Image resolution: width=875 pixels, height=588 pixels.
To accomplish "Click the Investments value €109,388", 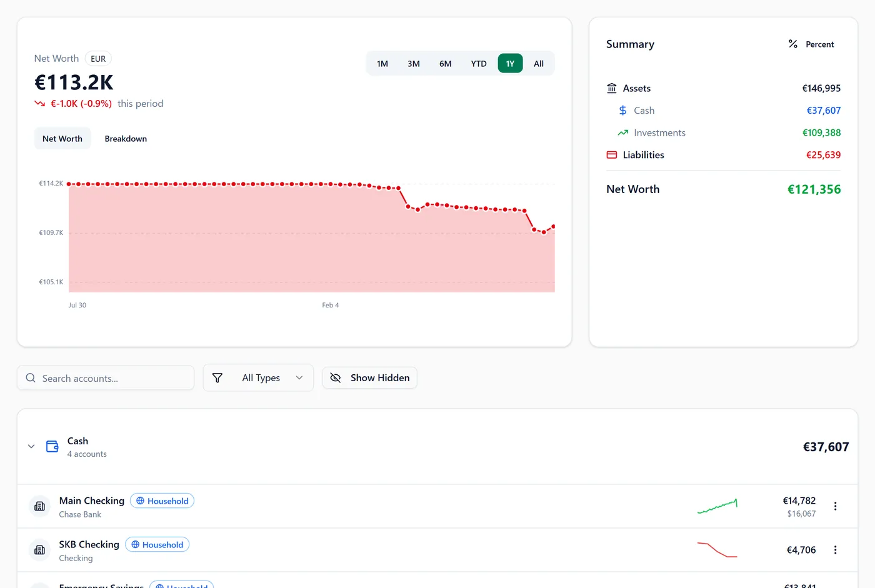I will (x=821, y=132).
